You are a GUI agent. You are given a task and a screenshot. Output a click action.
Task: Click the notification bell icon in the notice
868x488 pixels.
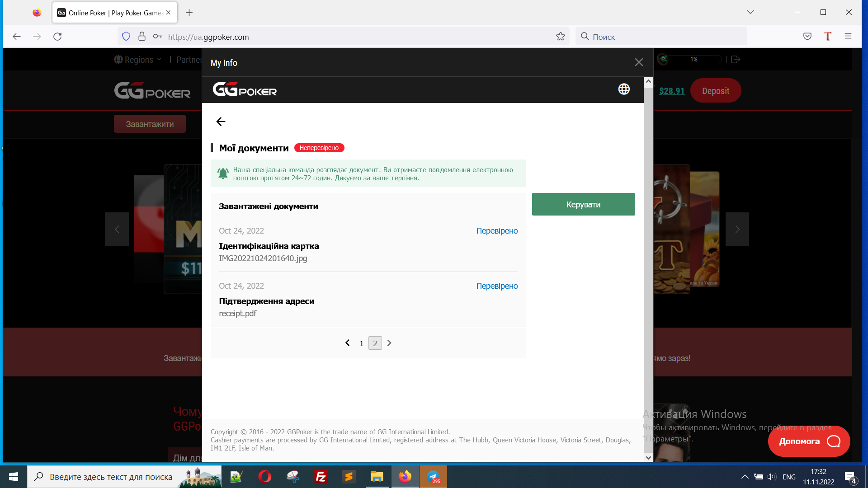[223, 174]
